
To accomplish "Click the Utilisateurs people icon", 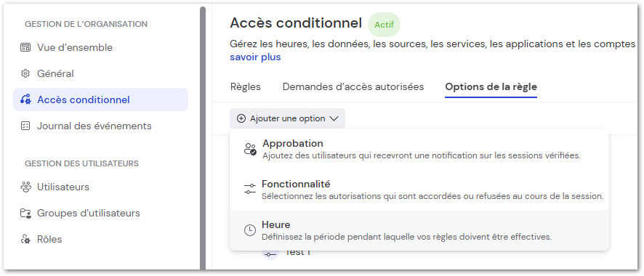I will coord(25,187).
